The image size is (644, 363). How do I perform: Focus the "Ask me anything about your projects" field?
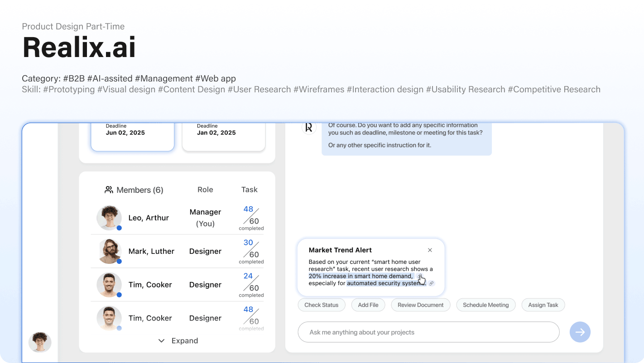click(428, 332)
